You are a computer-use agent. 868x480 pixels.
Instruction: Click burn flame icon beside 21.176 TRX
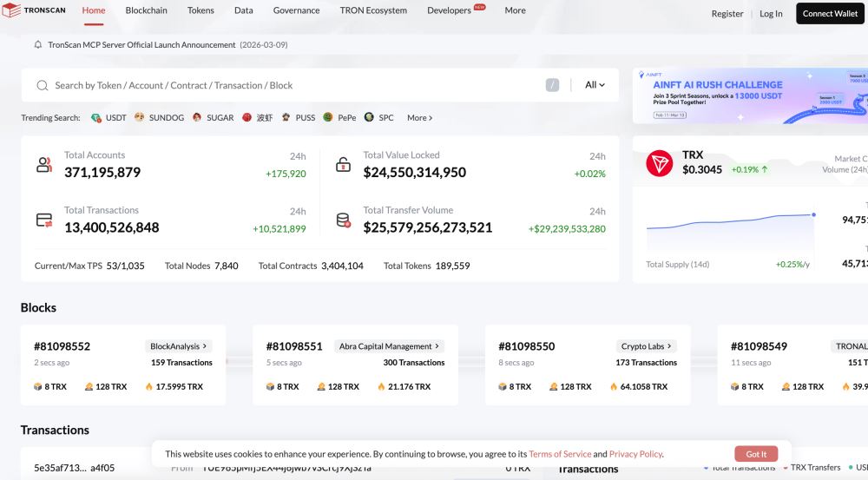point(381,386)
